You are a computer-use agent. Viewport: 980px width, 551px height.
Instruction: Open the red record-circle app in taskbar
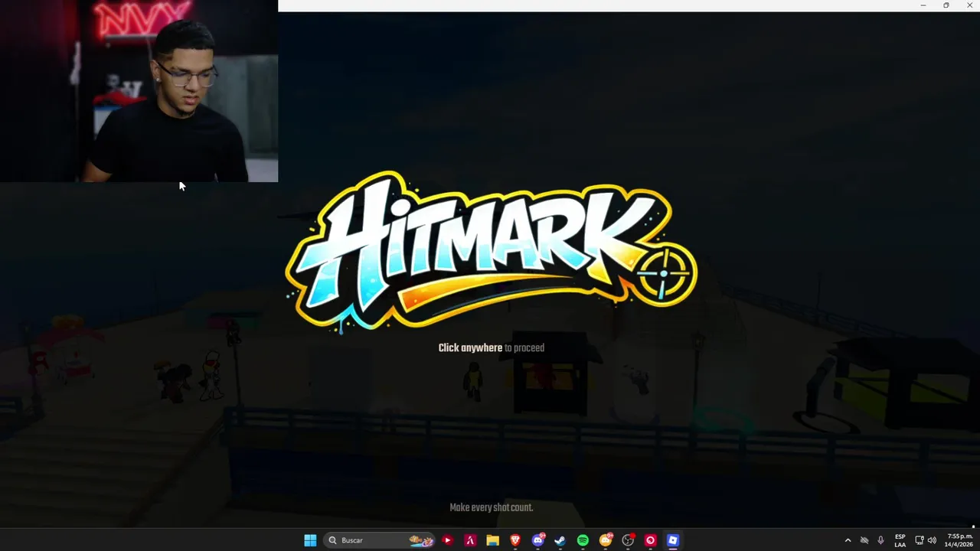tap(650, 540)
